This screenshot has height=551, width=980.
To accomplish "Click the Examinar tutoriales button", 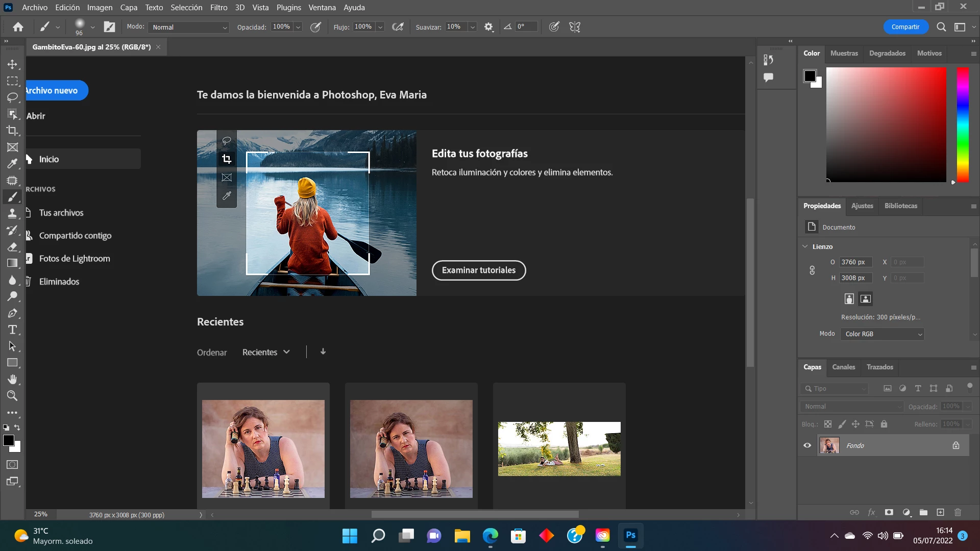I will tap(478, 270).
